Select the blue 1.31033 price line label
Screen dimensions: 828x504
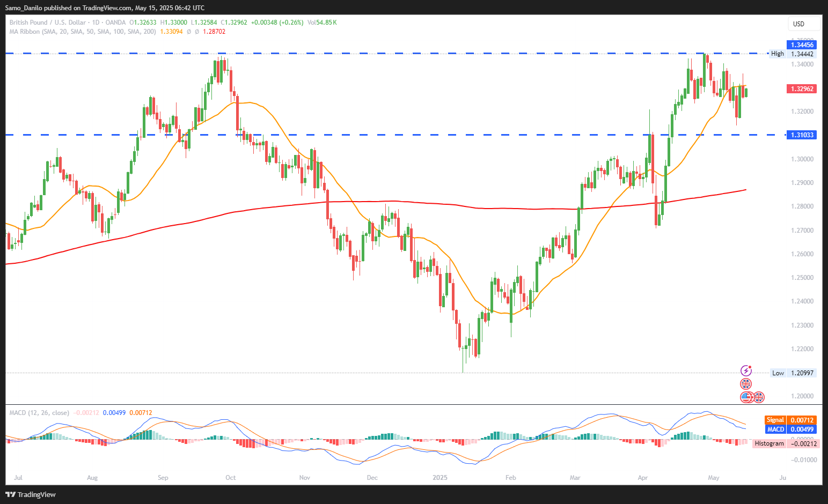pos(802,135)
